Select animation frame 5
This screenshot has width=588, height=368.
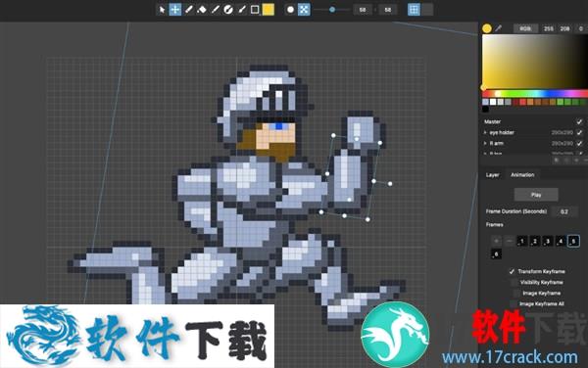573,241
